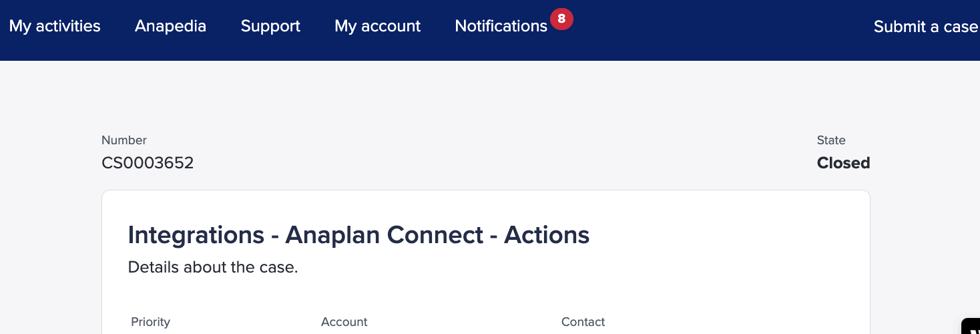Click the Submit a case link
980x334 pixels.
point(925,26)
